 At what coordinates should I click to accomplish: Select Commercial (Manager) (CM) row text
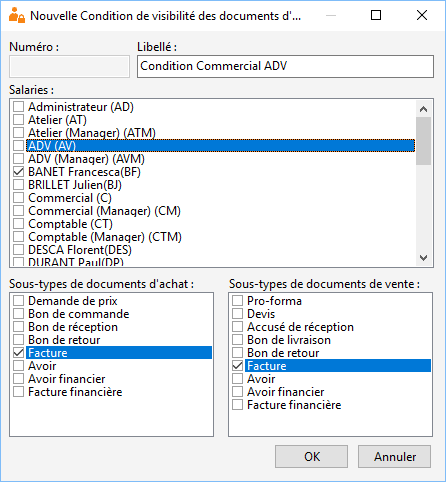point(104,211)
